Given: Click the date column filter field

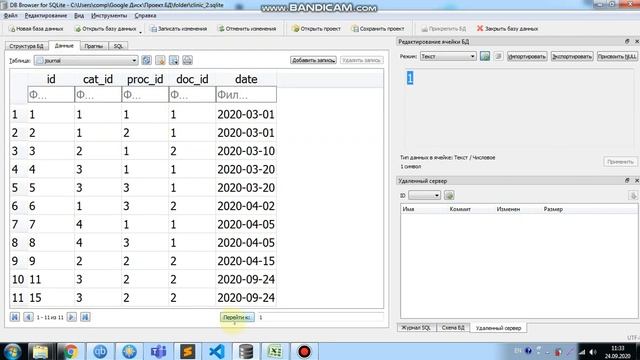Looking at the screenshot, I should point(246,95).
